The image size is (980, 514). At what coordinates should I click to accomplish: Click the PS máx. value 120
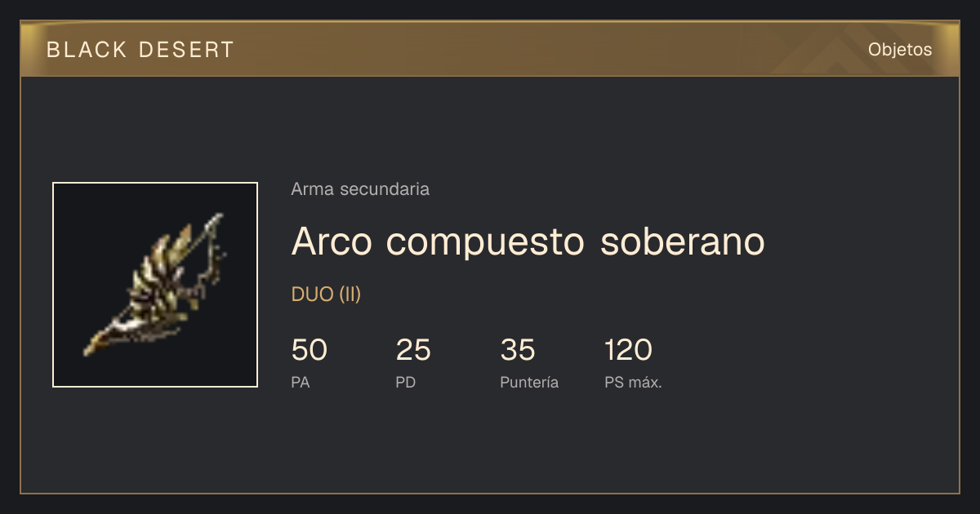(628, 350)
